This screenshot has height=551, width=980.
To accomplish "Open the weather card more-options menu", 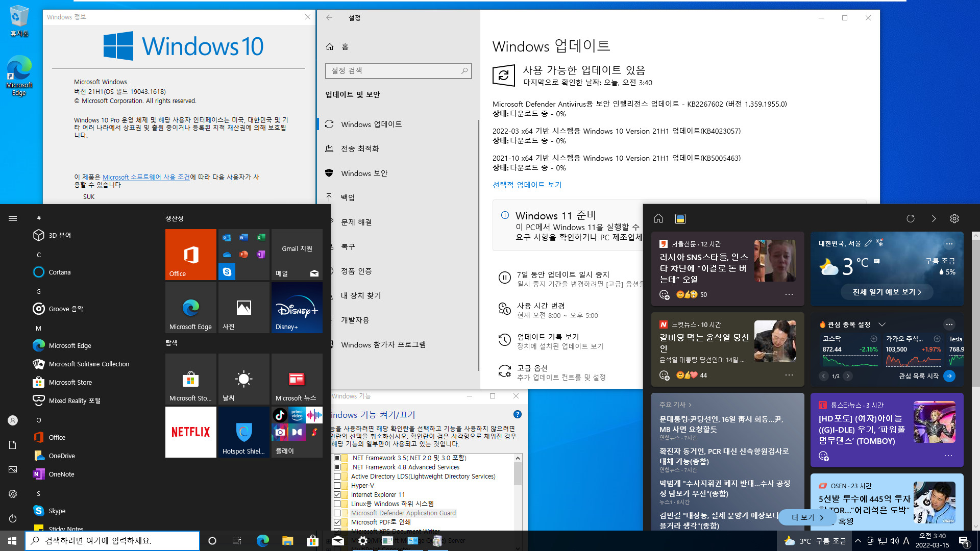I will 949,243.
